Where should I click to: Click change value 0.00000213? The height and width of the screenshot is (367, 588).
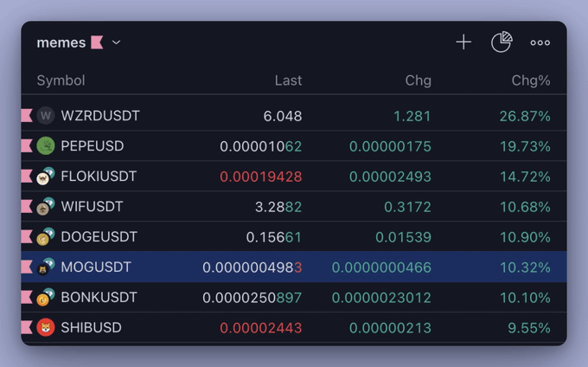(390, 328)
